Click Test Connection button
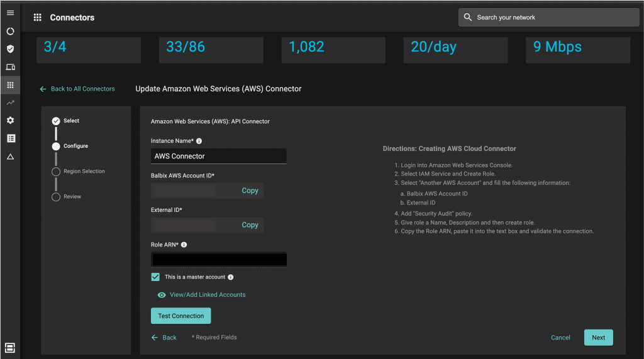 click(180, 316)
